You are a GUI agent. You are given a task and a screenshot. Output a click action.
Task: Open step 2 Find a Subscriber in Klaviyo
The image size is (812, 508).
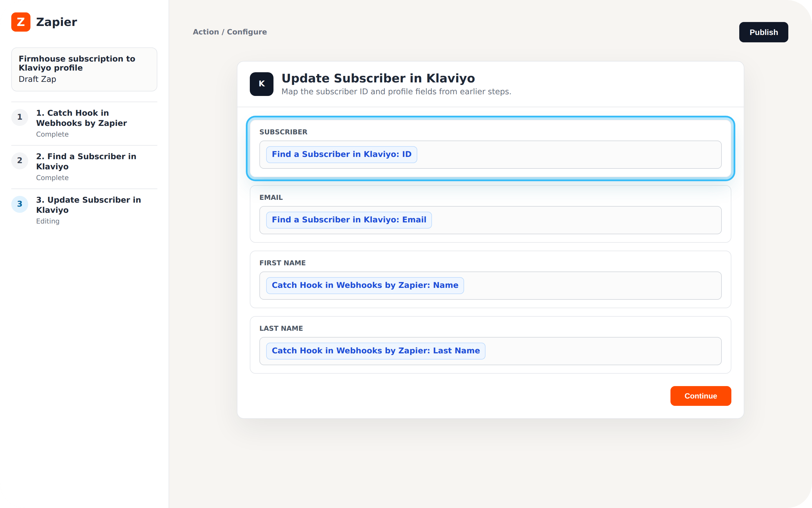tap(84, 167)
